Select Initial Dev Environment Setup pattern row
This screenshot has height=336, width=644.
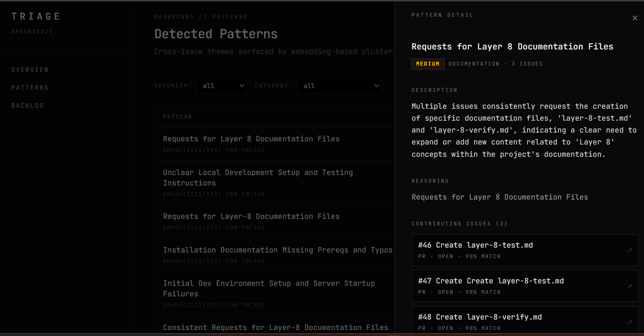pos(274,294)
